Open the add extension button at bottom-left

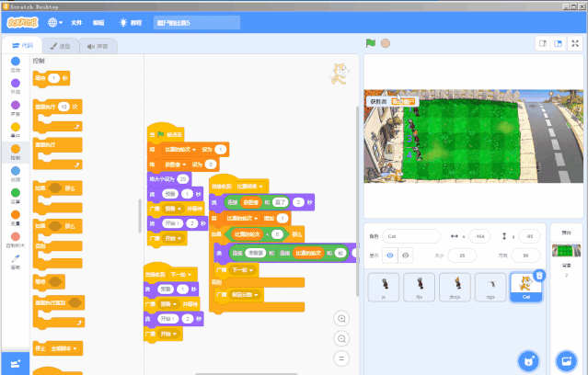[x=16, y=363]
